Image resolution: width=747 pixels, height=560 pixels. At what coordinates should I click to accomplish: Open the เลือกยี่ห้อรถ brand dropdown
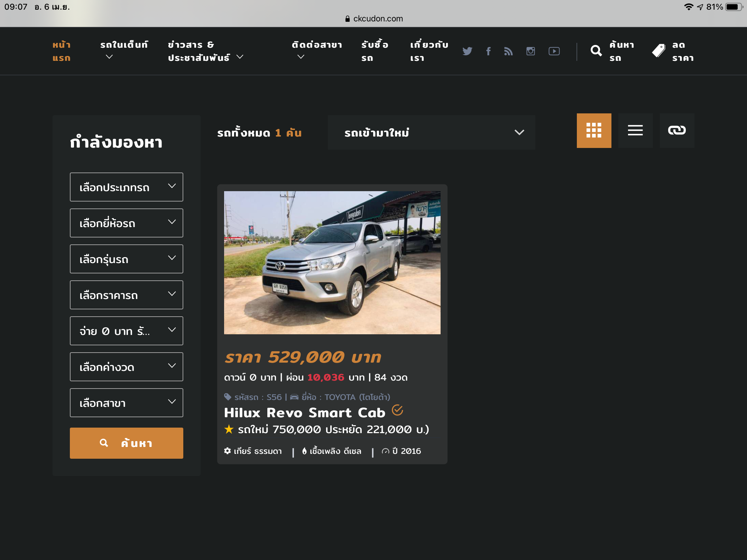(x=126, y=223)
